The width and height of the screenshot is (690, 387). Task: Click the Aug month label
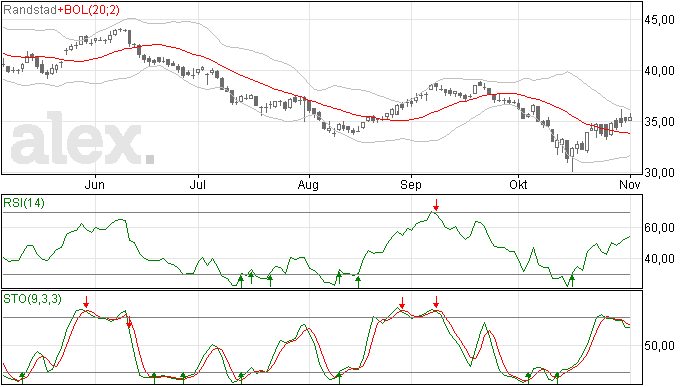308,184
